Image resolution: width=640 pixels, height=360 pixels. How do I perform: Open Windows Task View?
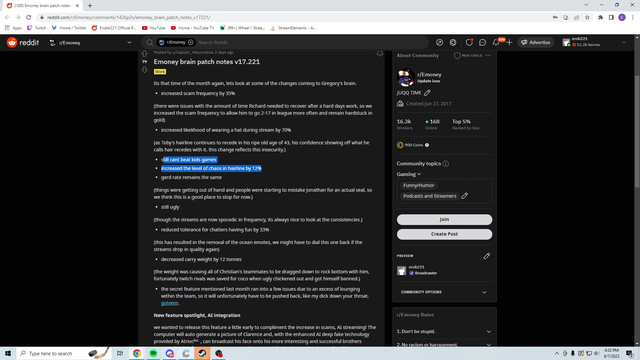coord(120,353)
